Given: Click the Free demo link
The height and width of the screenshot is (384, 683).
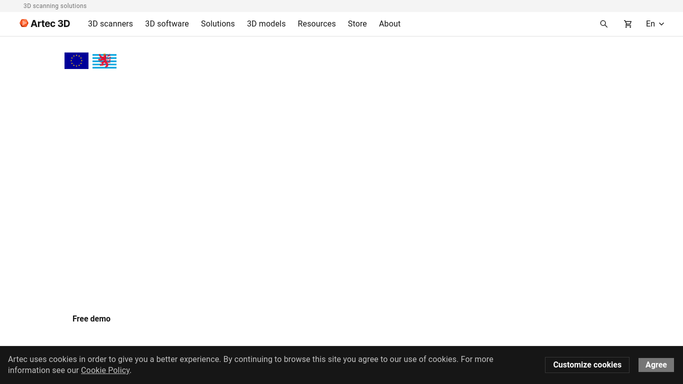Looking at the screenshot, I should 91,319.
